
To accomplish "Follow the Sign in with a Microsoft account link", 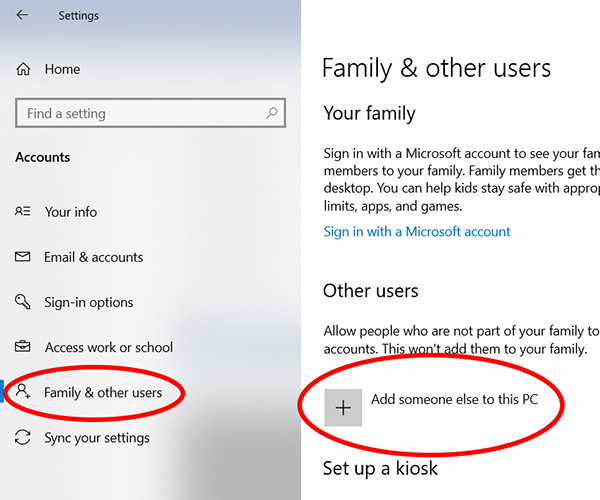I will 417,231.
